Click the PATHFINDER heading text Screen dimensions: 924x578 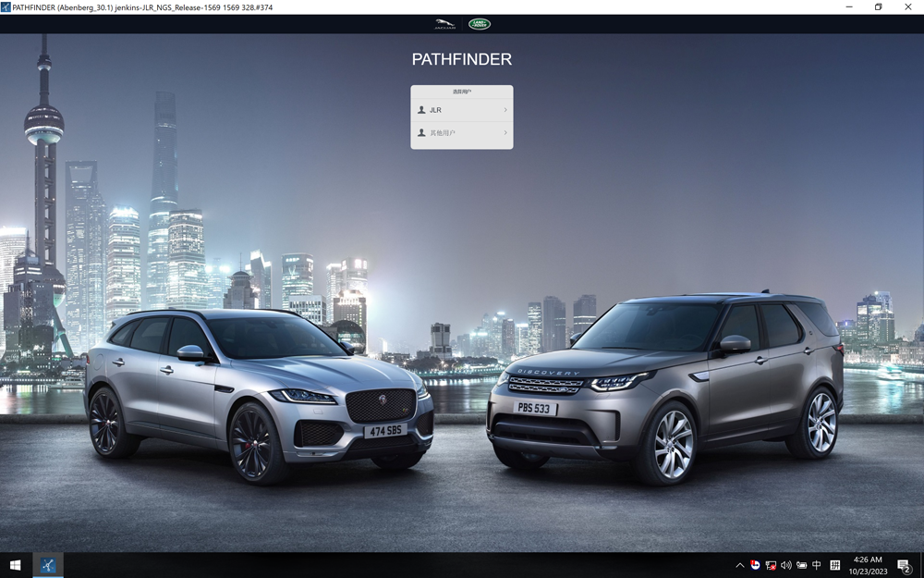pos(462,59)
